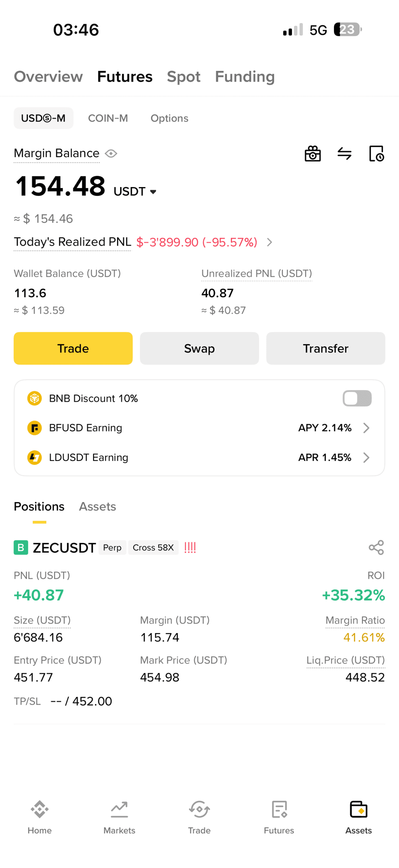The image size is (399, 868).
Task: Go to Home in bottom navigation
Action: (40, 817)
